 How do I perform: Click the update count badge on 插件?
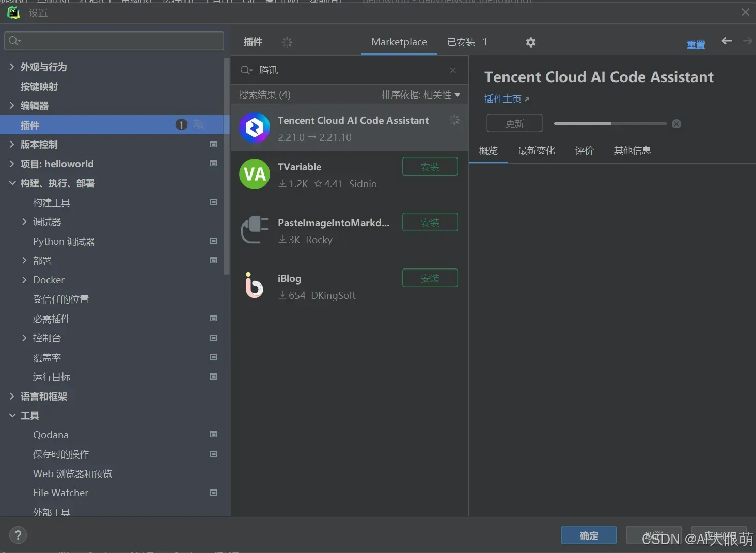pyautogui.click(x=181, y=124)
